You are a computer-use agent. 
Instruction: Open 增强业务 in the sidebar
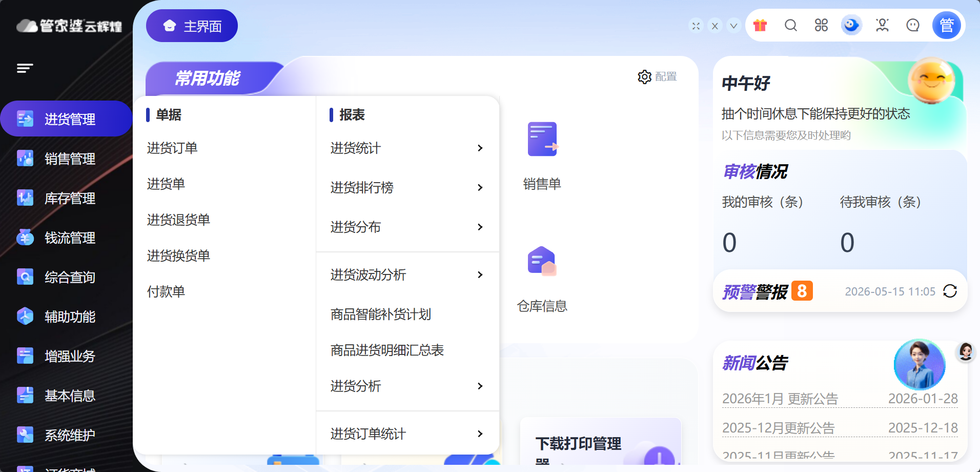[67, 356]
